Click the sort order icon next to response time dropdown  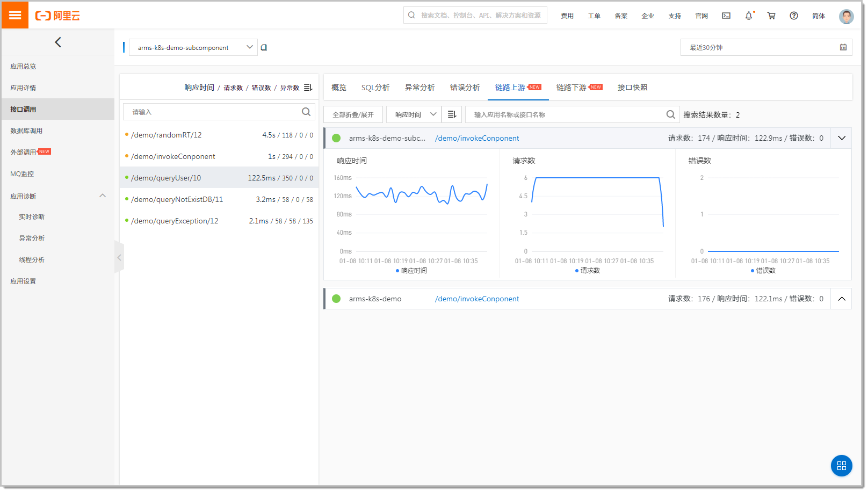click(x=452, y=114)
